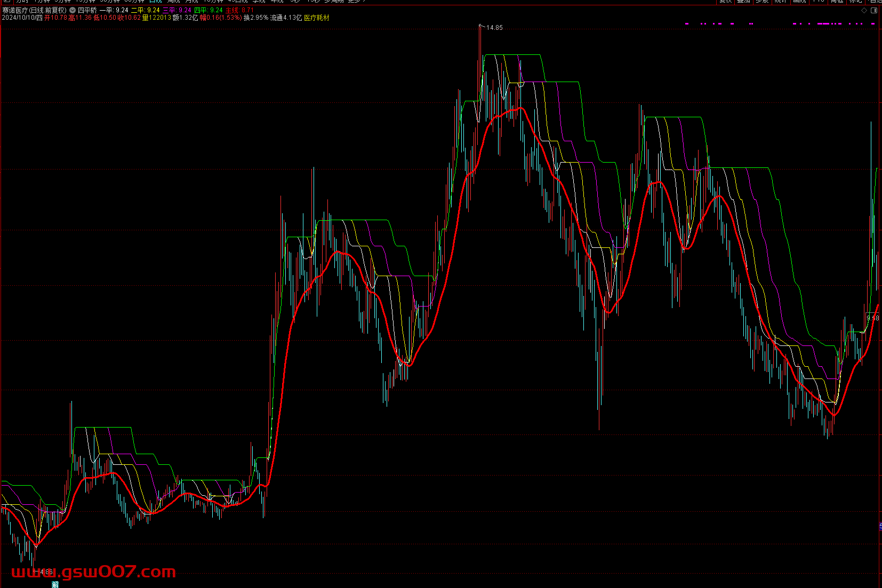Viewport: 882px width, 588px height.
Task: Click the white 一平: 9.24 value
Action: (114, 10)
